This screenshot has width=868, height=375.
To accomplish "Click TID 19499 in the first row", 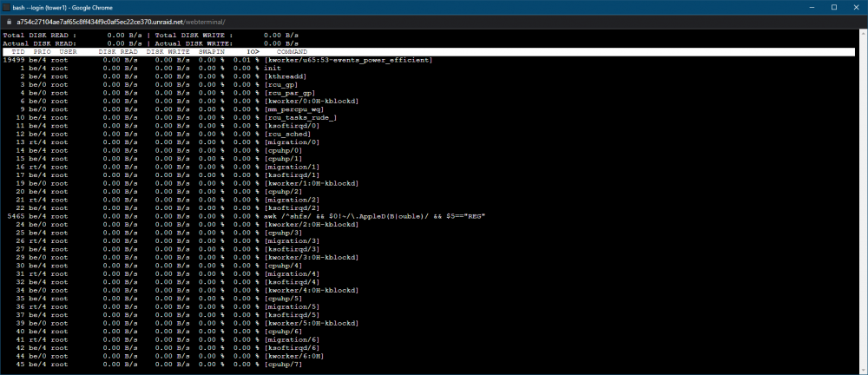I will [14, 60].
